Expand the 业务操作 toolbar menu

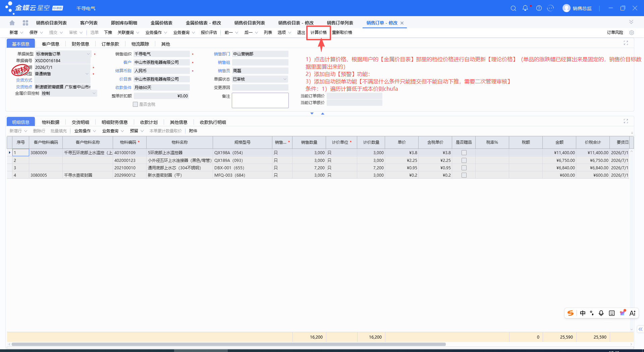pyautogui.click(x=156, y=33)
